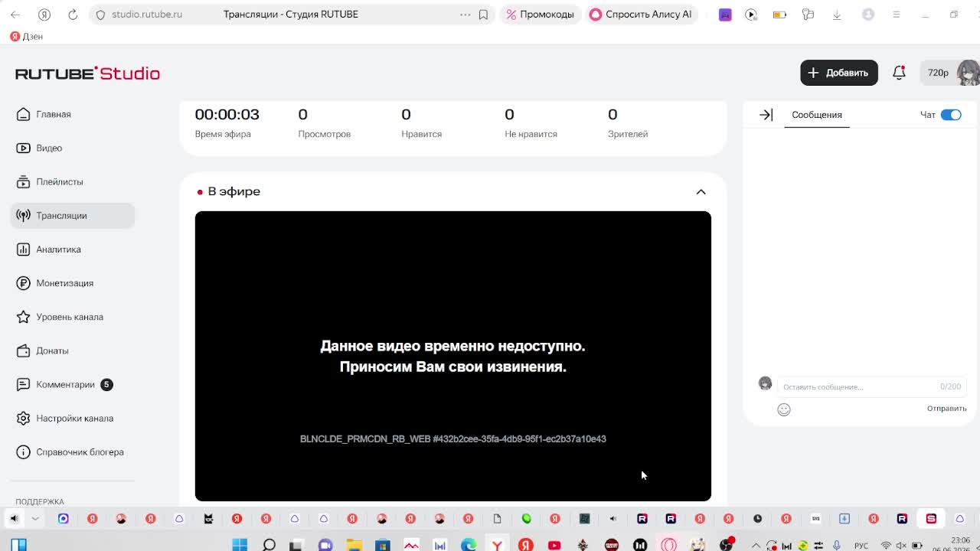Image resolution: width=980 pixels, height=551 pixels.
Task: Click the battery saver icon in toolbar
Action: 779,15
